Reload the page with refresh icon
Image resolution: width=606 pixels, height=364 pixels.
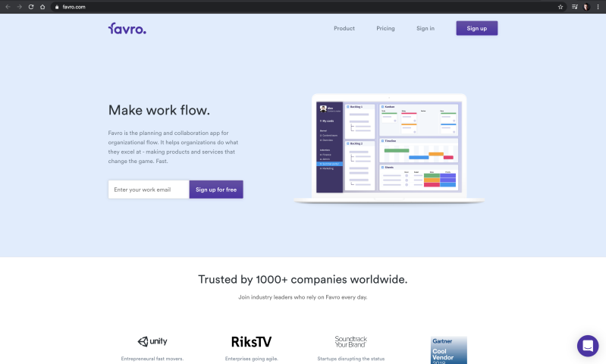click(31, 7)
